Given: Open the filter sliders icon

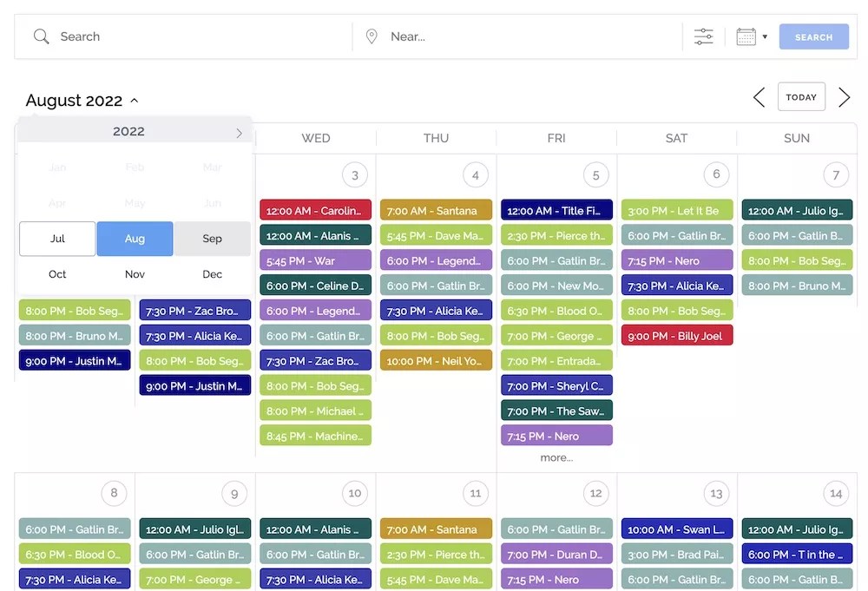Looking at the screenshot, I should click(x=703, y=36).
